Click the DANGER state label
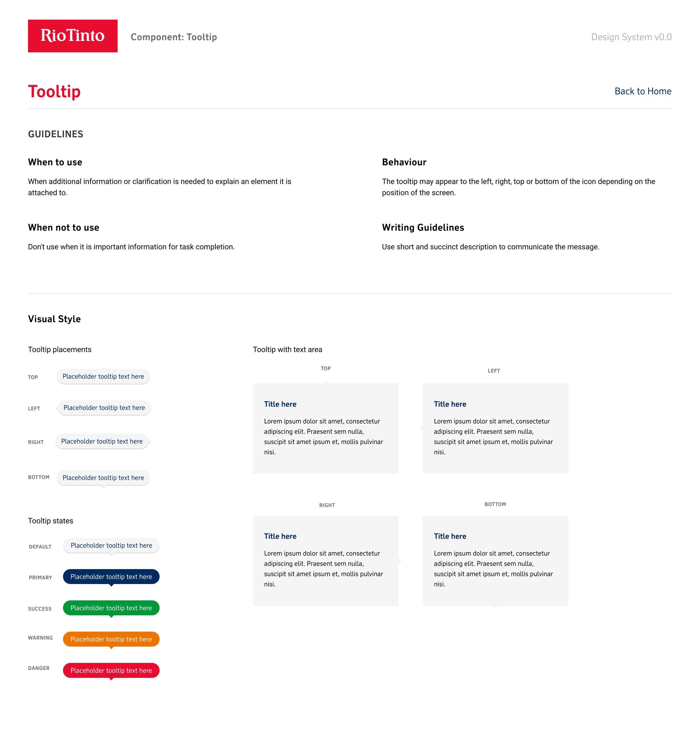This screenshot has height=747, width=700. 39,668
